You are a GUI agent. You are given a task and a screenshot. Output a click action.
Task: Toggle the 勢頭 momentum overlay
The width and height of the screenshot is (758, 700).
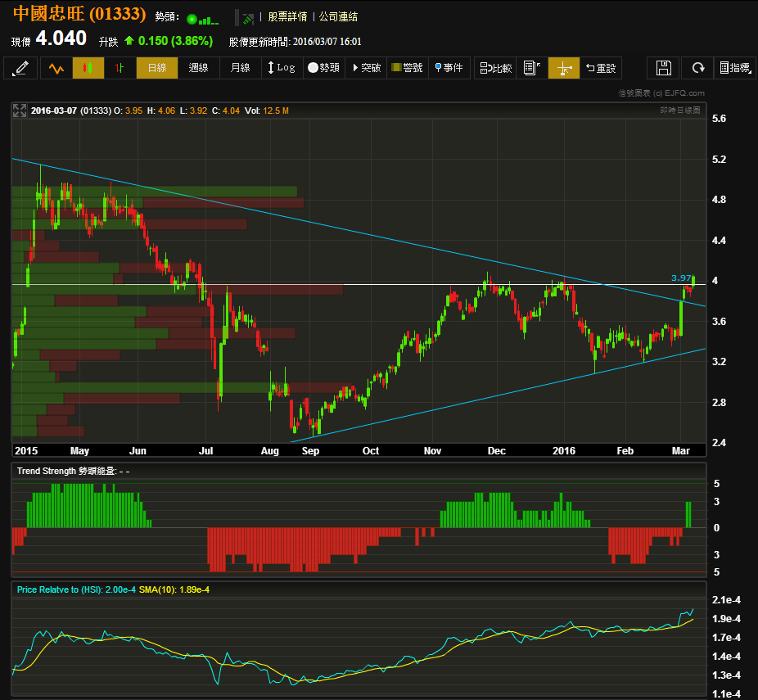(323, 68)
